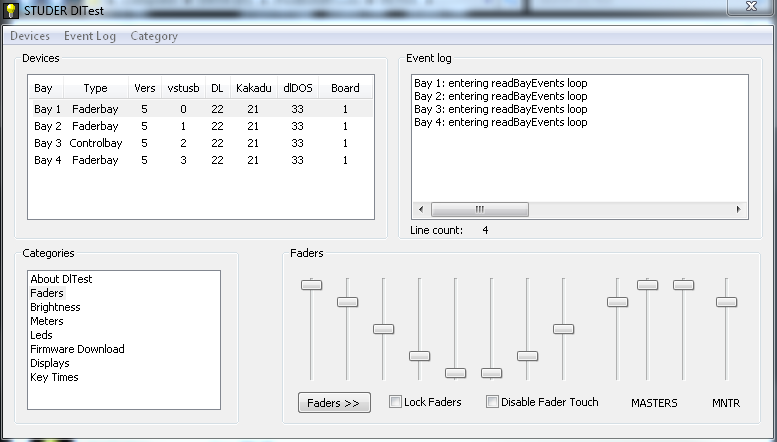Click the vstusb value 2 for Bay 3
This screenshot has height=442, width=777.
[x=183, y=143]
